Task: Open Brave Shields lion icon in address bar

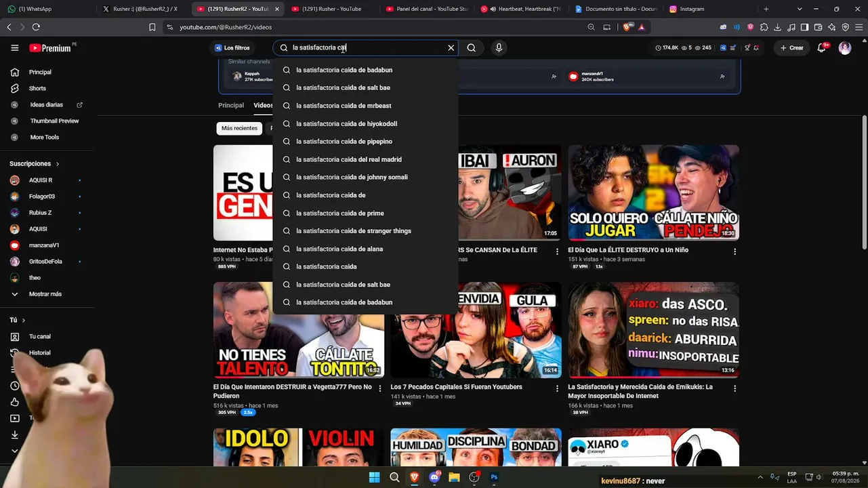Action: [x=627, y=27]
